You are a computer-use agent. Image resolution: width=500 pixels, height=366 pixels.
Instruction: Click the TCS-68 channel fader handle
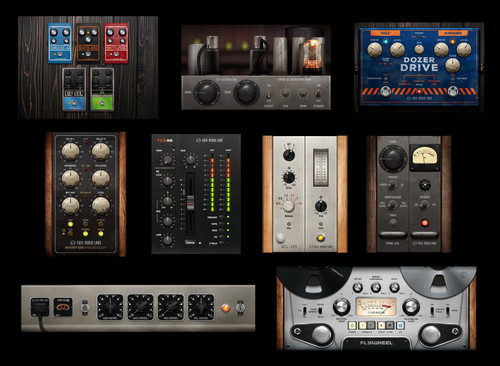point(190,203)
